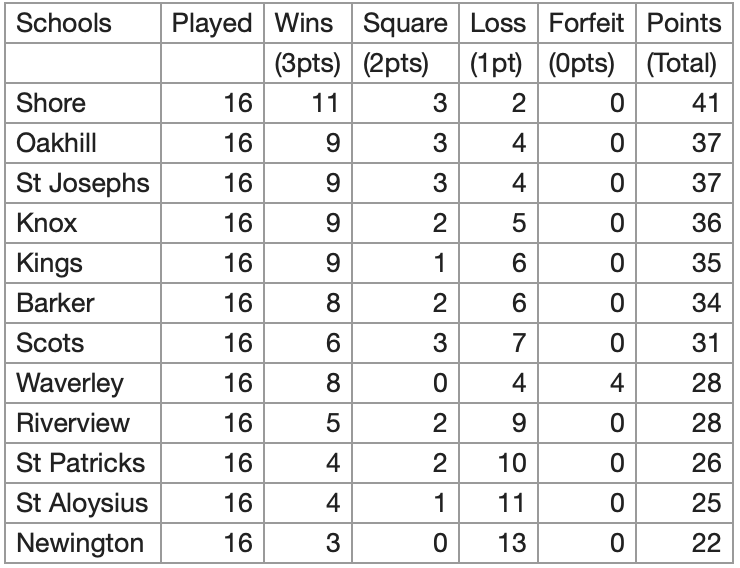This screenshot has height=568, width=740.
Task: Click the Kings school name cell
Action: click(48, 264)
